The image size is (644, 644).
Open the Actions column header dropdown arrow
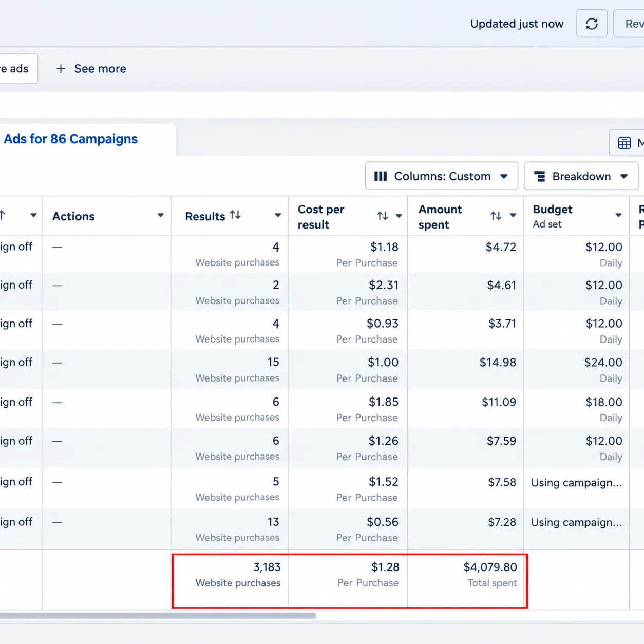160,216
